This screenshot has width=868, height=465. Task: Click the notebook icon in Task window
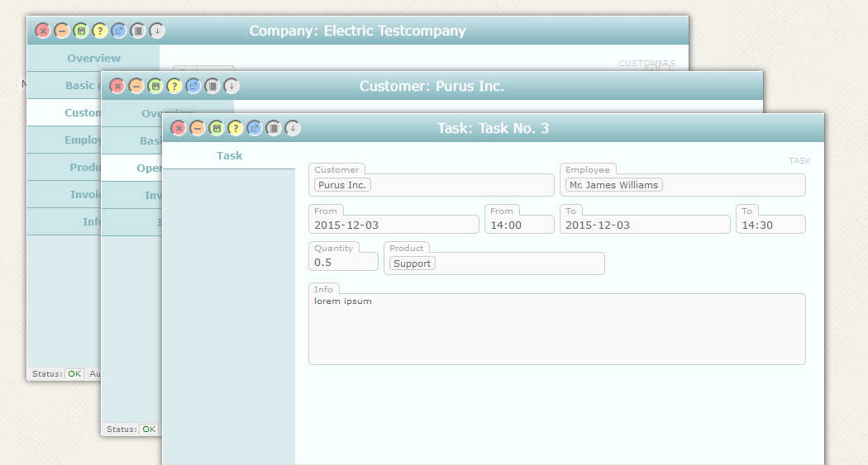273,128
